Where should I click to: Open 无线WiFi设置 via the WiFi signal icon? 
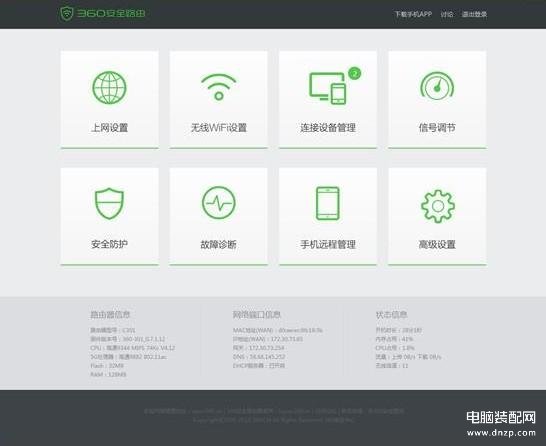pos(219,87)
